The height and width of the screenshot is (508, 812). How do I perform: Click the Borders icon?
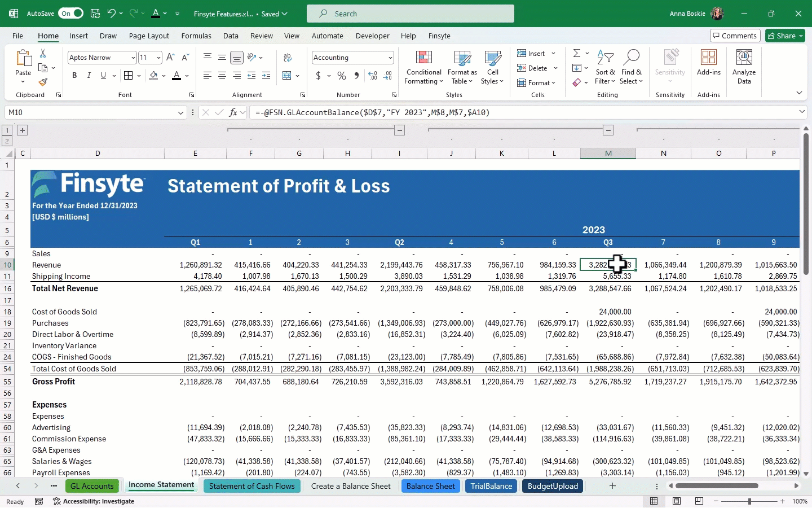pyautogui.click(x=129, y=76)
